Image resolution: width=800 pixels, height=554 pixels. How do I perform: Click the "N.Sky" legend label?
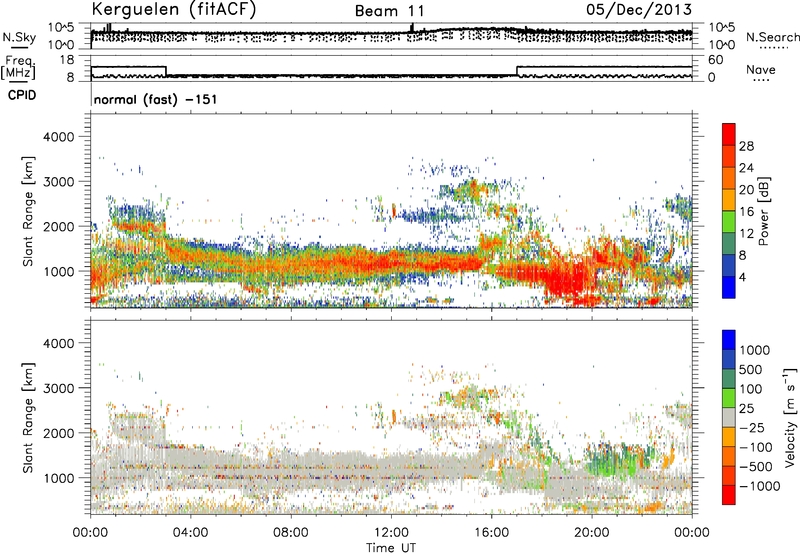click(19, 38)
